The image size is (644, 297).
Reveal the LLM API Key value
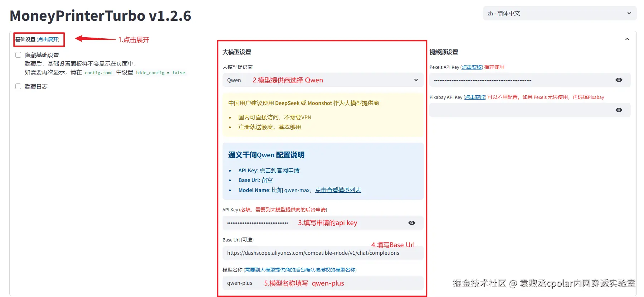[x=412, y=223]
